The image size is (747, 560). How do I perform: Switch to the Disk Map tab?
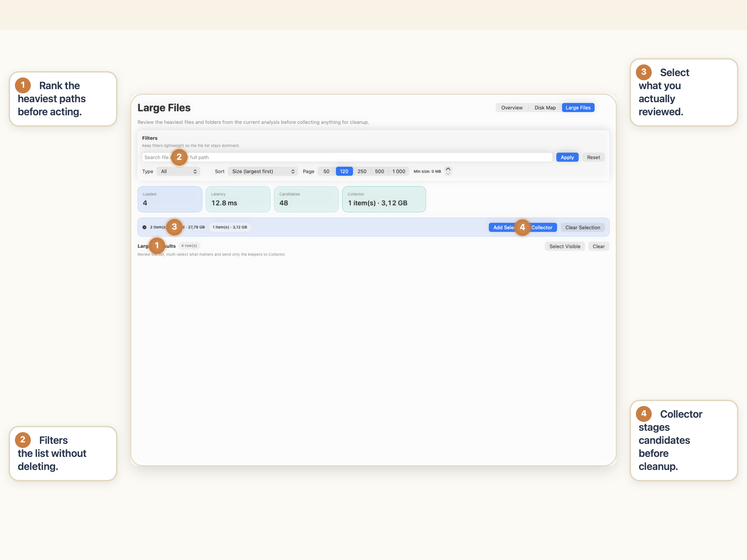click(x=545, y=108)
